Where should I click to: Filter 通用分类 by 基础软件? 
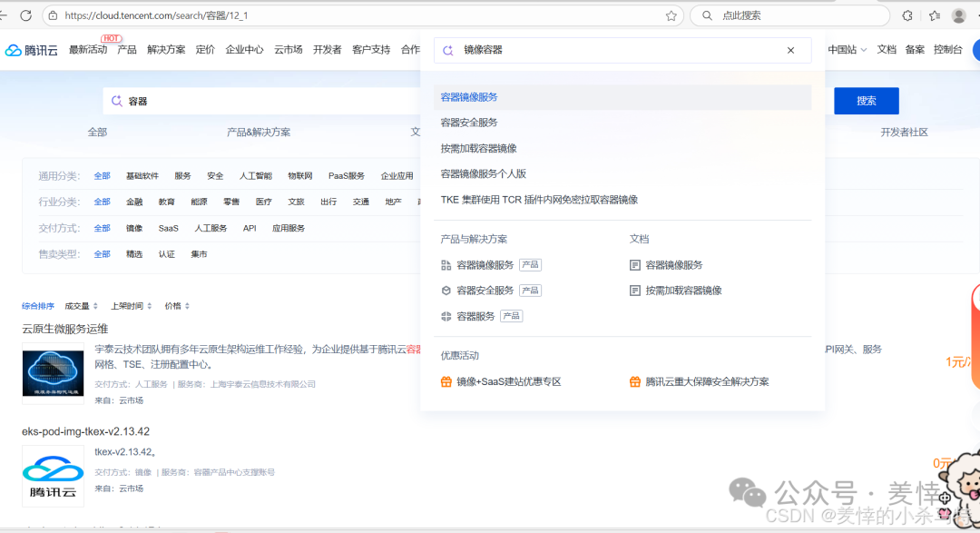click(142, 176)
